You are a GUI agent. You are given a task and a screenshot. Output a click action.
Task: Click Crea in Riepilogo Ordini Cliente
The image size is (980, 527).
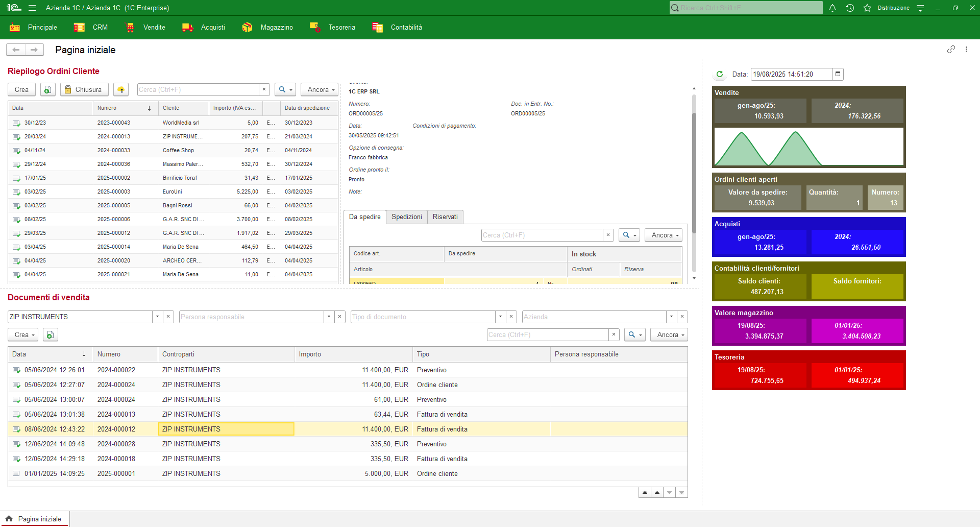click(x=21, y=89)
